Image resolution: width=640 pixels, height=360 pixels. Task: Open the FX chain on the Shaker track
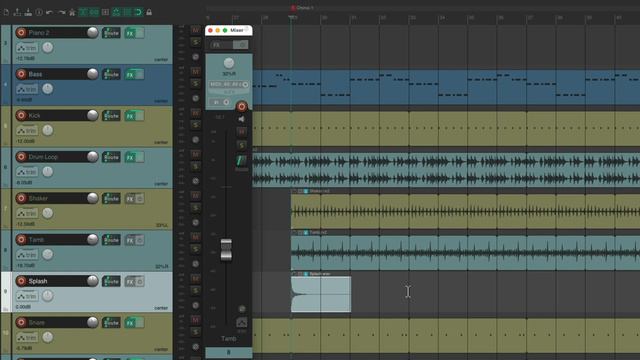[130, 199]
